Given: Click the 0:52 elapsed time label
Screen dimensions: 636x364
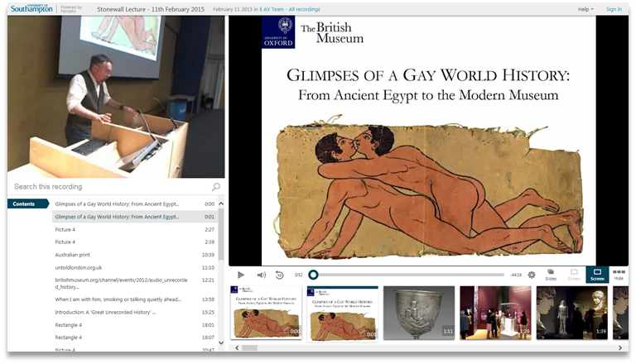Looking at the screenshot, I should point(298,275).
